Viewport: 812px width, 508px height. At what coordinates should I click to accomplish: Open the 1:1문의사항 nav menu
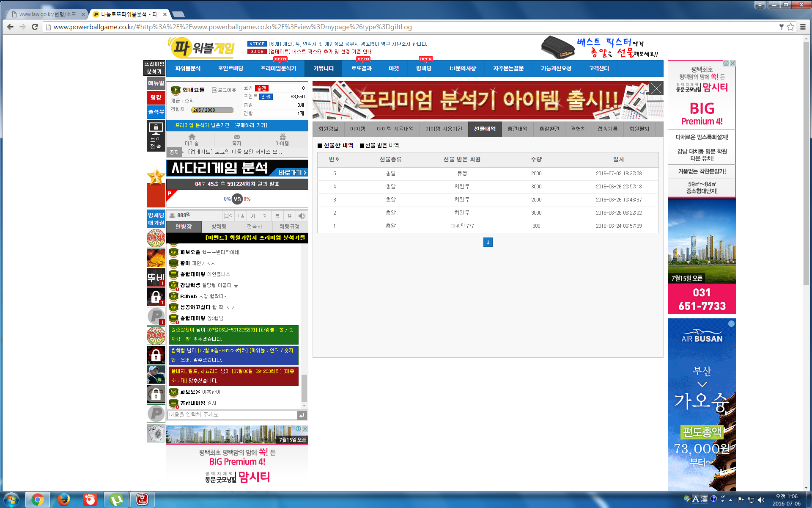(463, 68)
